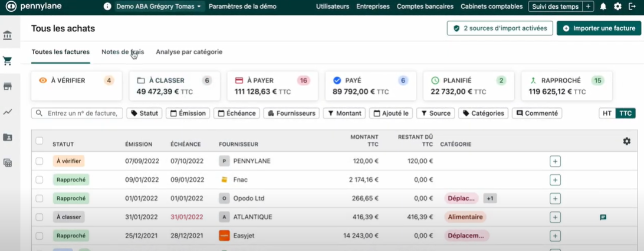This screenshot has width=644, height=251.
Task: Open Cabinets comptables in the top menu
Action: pyautogui.click(x=492, y=6)
